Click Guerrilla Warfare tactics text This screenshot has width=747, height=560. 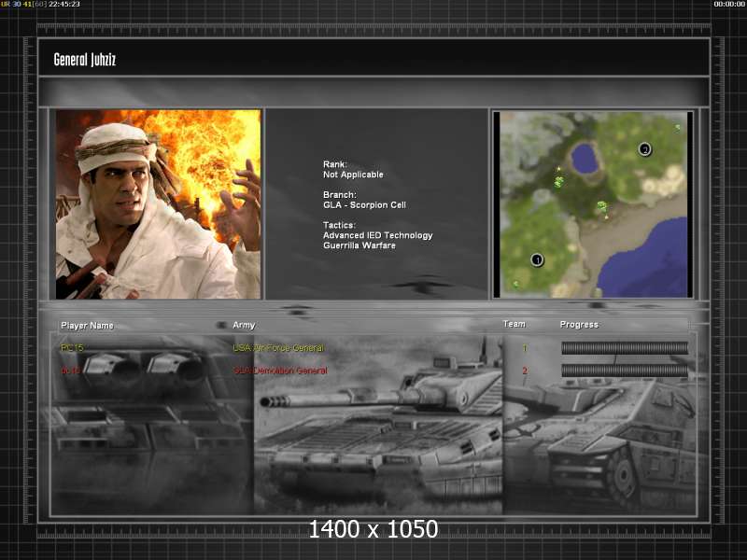point(359,245)
